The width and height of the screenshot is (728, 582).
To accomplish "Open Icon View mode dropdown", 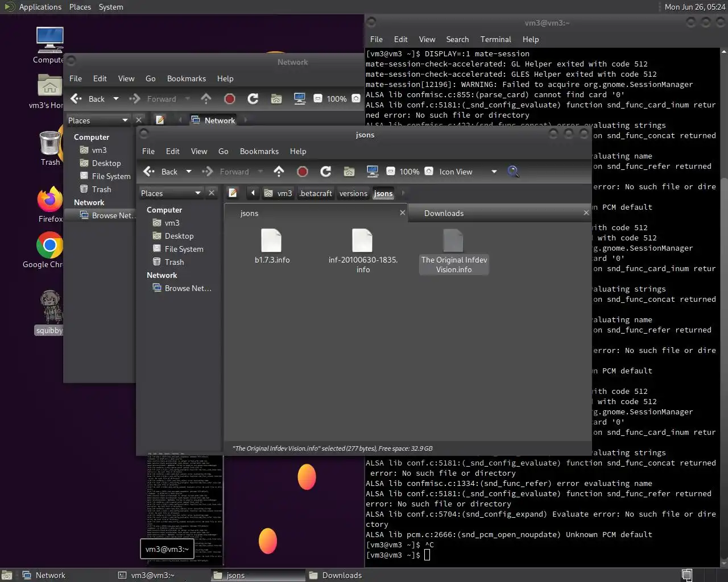I will (468, 172).
